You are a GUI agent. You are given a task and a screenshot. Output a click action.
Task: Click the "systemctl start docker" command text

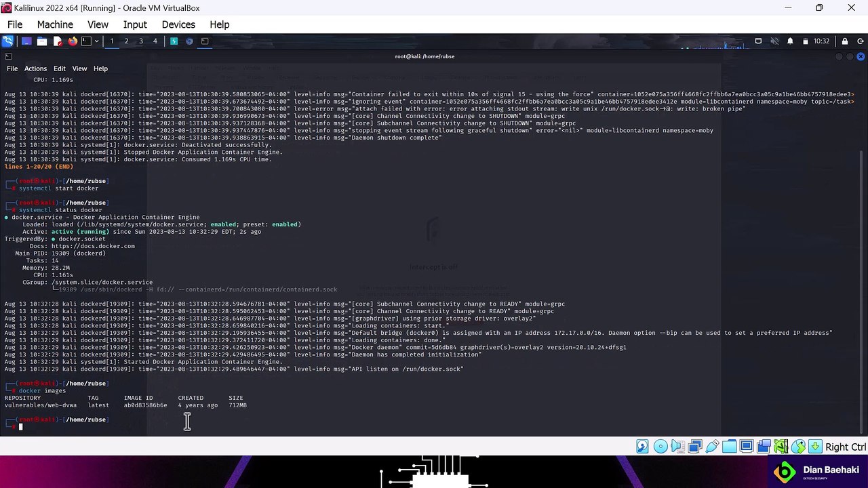coord(58,188)
